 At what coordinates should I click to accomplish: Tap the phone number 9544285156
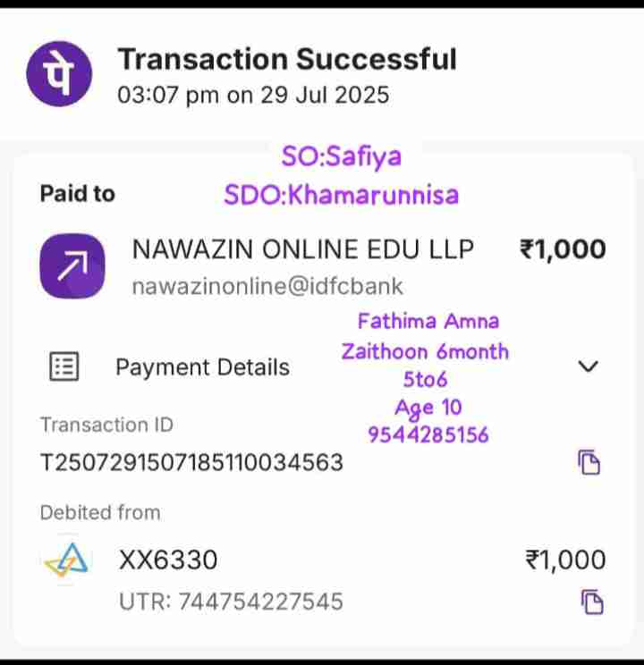pyautogui.click(x=428, y=434)
